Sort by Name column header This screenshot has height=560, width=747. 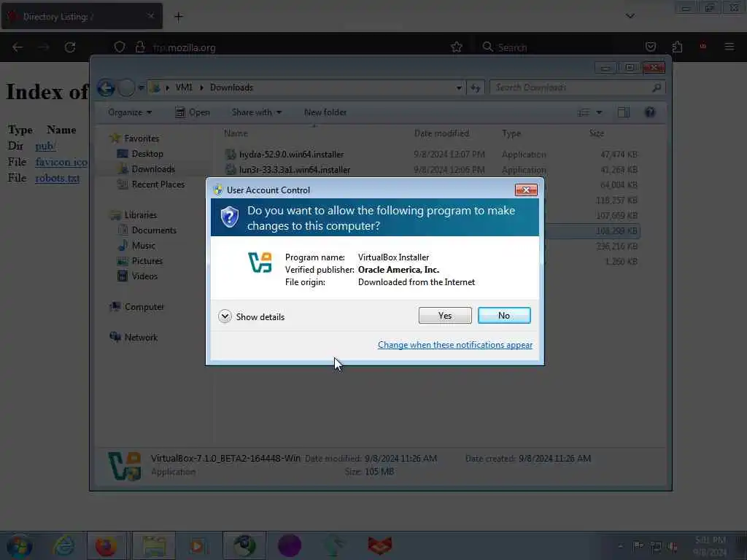[x=236, y=133]
